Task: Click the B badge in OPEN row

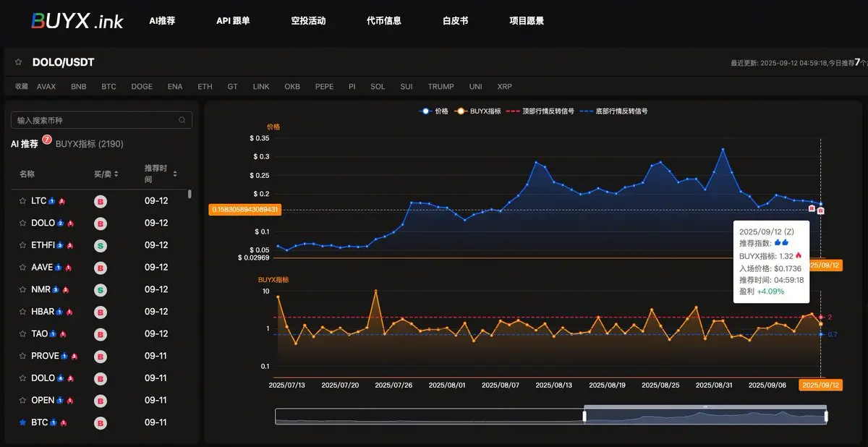Action: coord(101,401)
